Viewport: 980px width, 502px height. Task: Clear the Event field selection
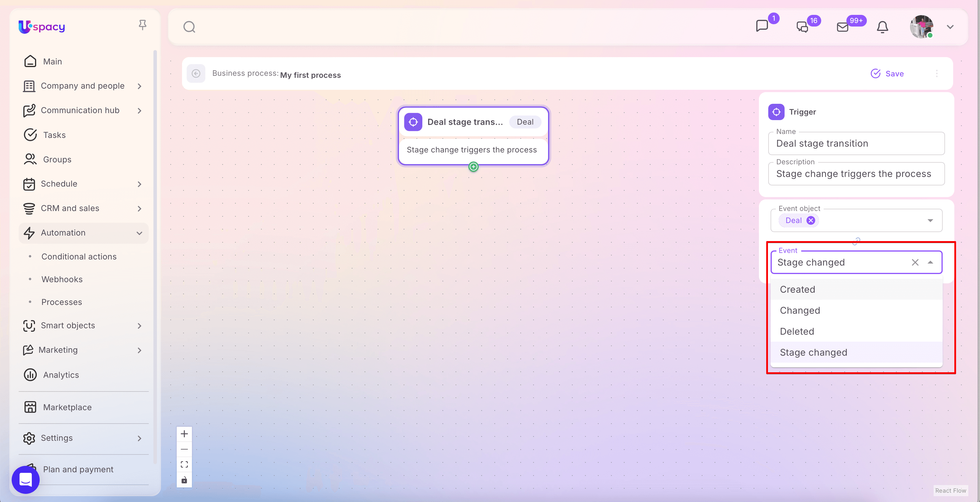[915, 262]
